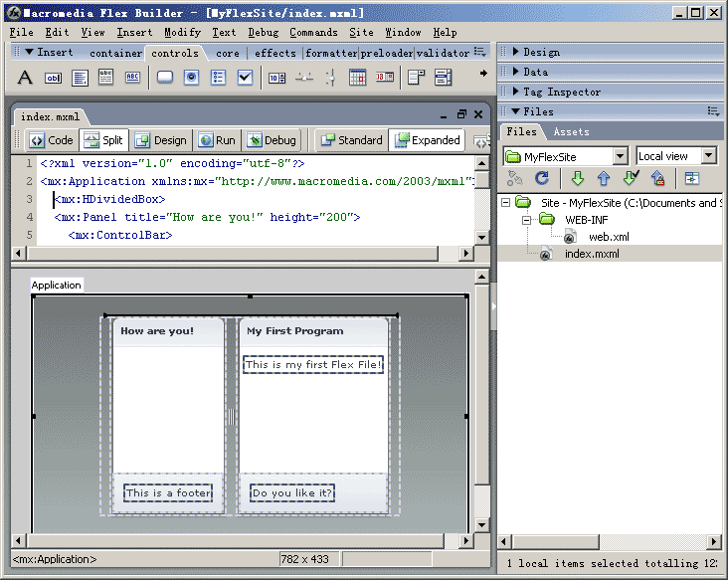The image size is (728, 580).
Task: Open the Local view dropdown
Action: [x=708, y=156]
